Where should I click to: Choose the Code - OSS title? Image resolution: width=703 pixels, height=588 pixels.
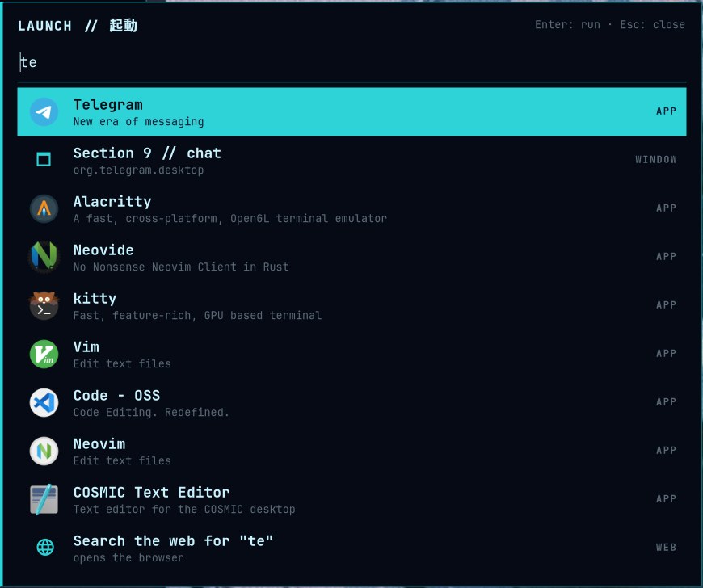(x=116, y=395)
